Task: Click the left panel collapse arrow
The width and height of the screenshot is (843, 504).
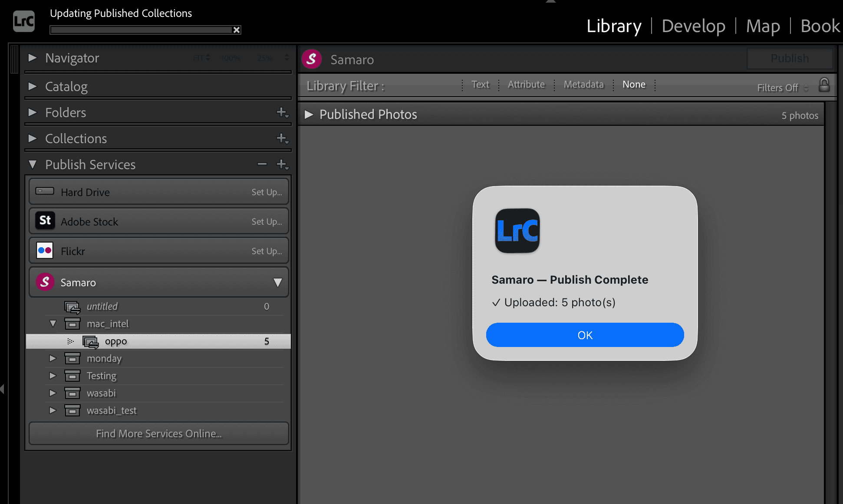Action: [x=2, y=388]
